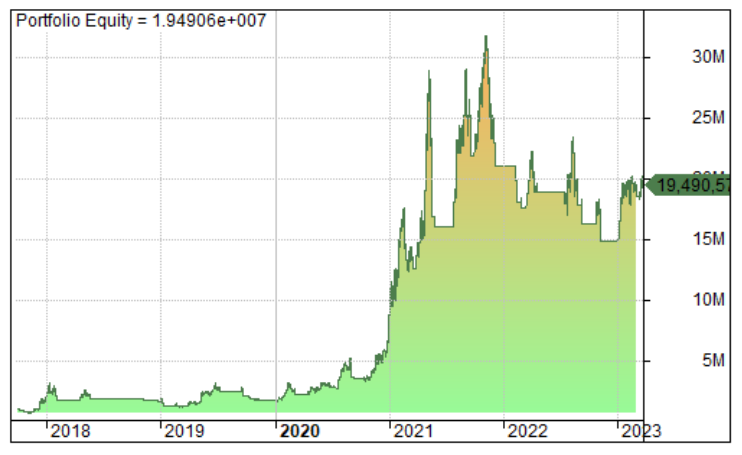Click the 2023 year label

(641, 431)
